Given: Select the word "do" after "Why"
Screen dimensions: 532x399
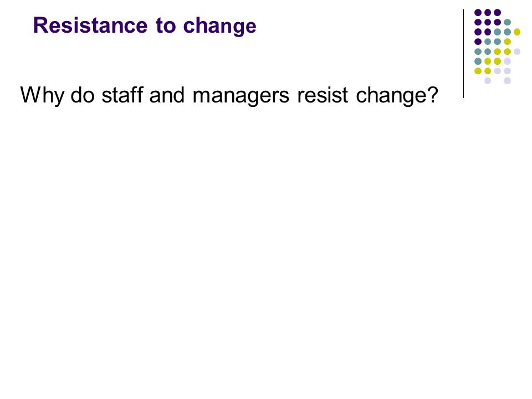Looking at the screenshot, I should click(82, 95).
